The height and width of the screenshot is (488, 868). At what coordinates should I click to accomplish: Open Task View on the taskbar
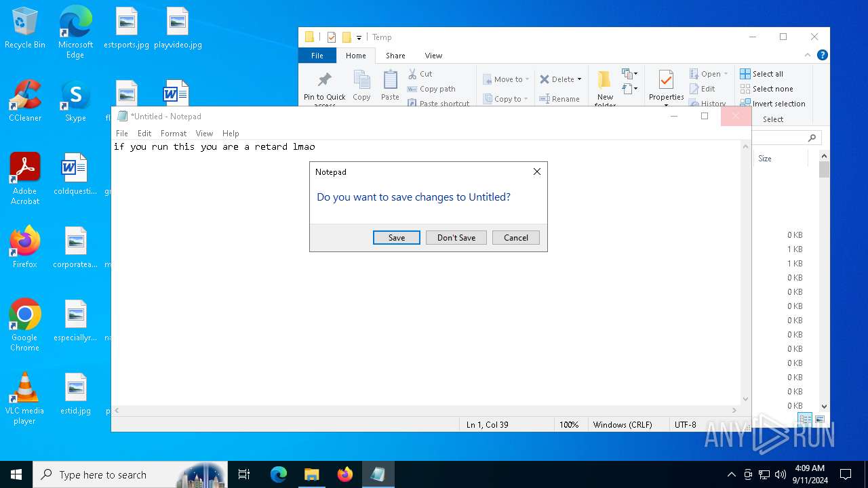click(x=244, y=474)
